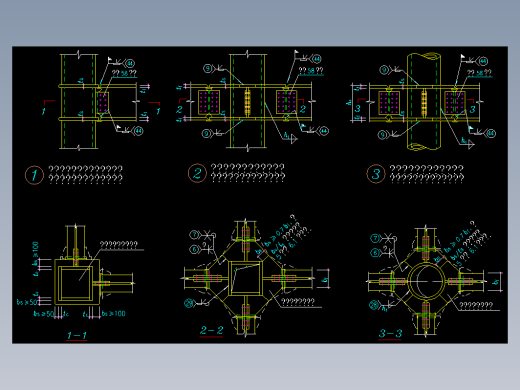Select the "?? 58 ??" note in detail 3

479,73
